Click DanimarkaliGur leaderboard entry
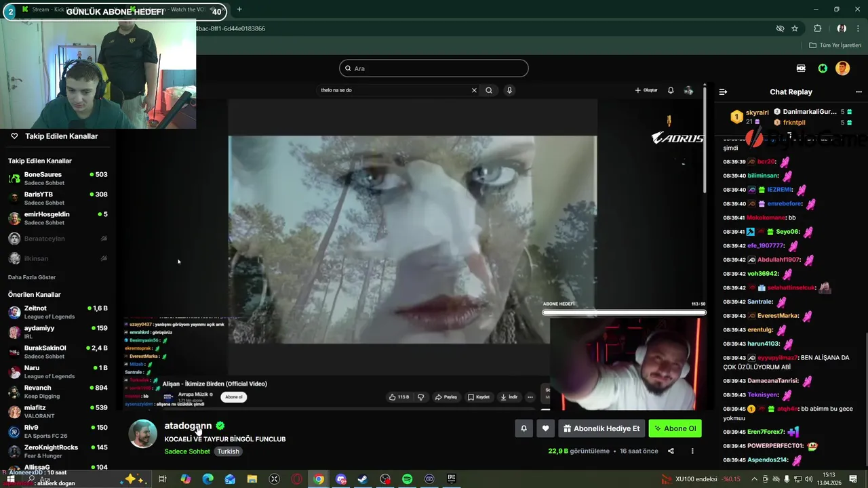The image size is (868, 488). click(x=811, y=112)
